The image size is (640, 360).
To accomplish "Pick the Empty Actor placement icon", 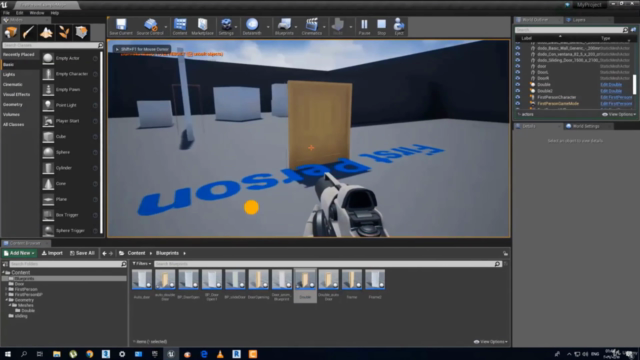I will click(x=48, y=58).
